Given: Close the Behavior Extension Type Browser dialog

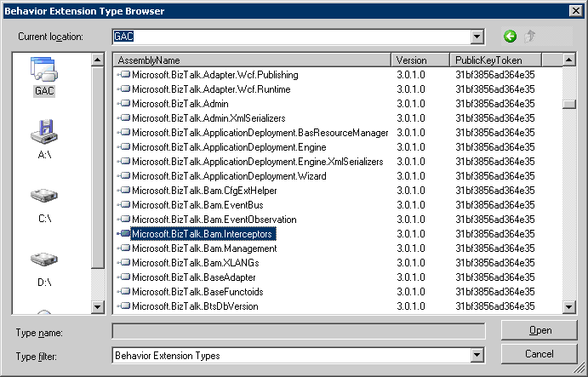Looking at the screenshot, I should pyautogui.click(x=575, y=11).
